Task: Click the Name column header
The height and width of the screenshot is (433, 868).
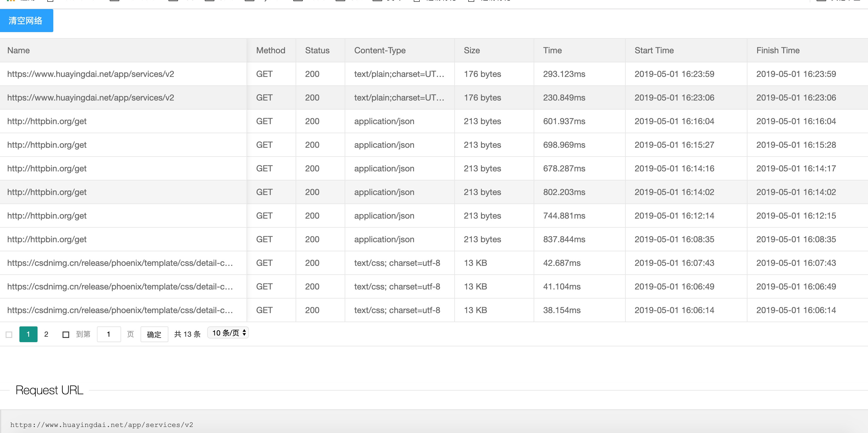Action: point(123,50)
